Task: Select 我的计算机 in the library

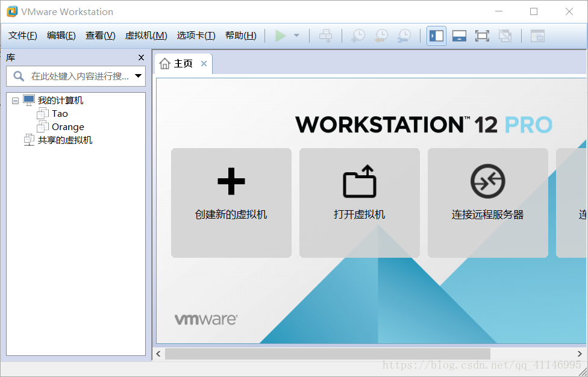Action: [60, 101]
